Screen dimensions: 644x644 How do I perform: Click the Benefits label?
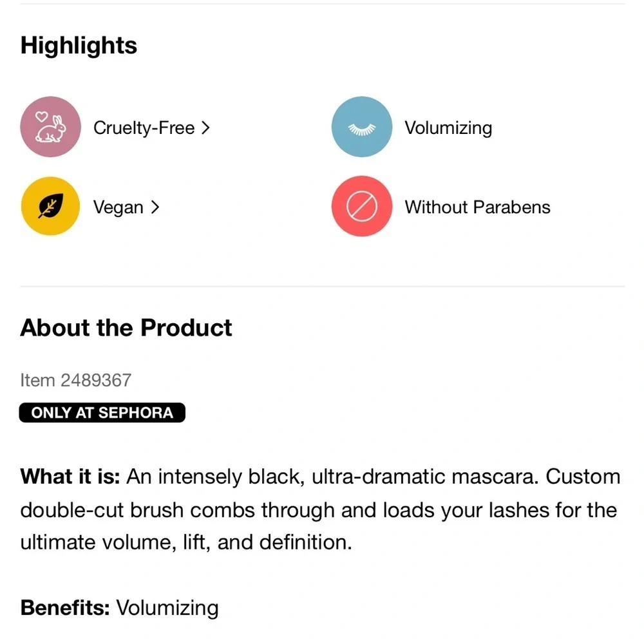click(x=65, y=608)
